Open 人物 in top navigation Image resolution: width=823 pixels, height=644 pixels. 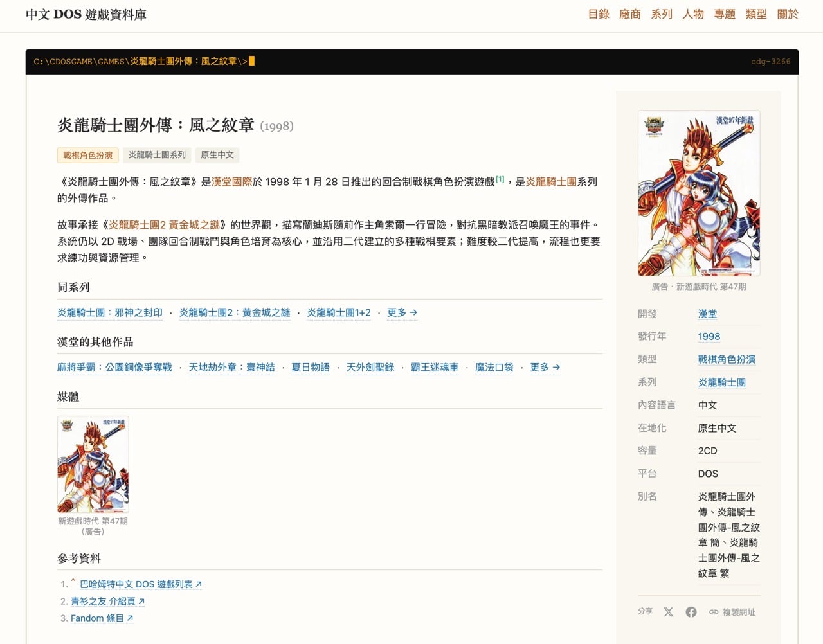point(693,14)
